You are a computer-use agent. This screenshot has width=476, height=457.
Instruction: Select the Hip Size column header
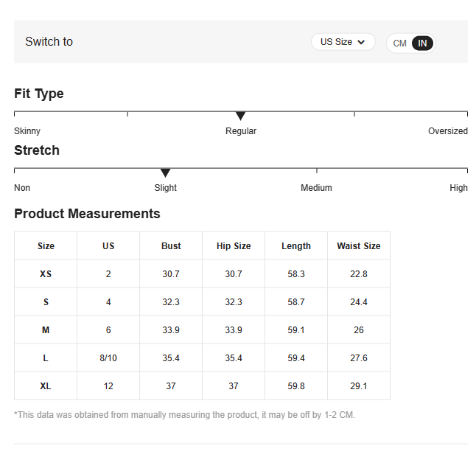tap(234, 245)
